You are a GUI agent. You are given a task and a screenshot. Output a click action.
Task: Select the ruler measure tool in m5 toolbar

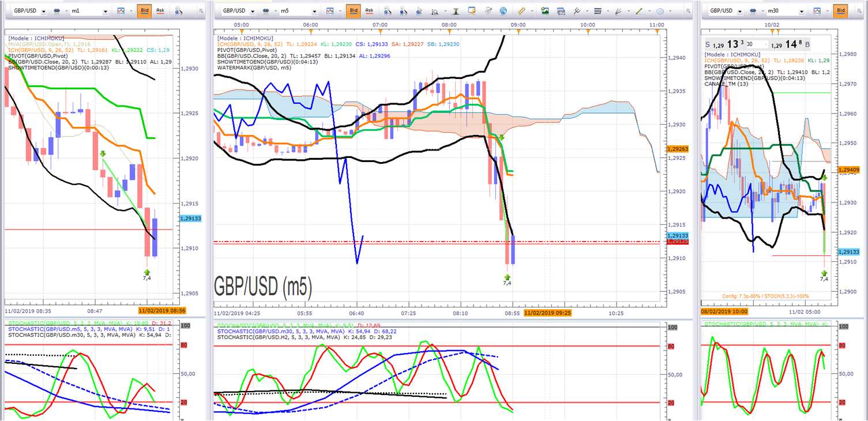point(521,11)
